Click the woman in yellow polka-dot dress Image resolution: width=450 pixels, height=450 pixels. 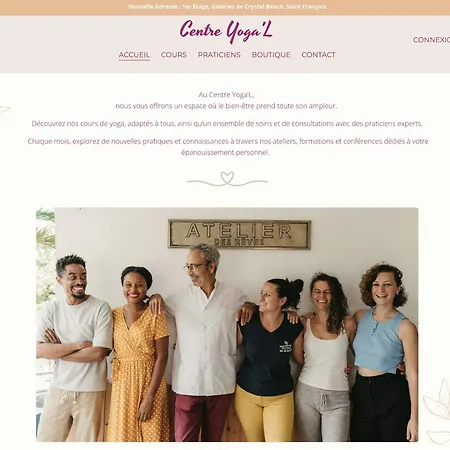[138, 353]
